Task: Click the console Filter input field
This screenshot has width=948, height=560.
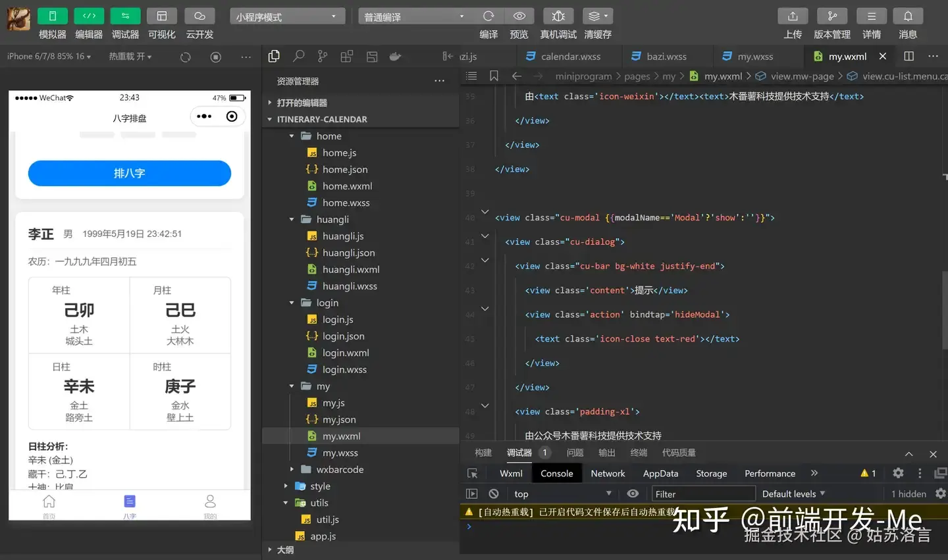Action: point(702,494)
